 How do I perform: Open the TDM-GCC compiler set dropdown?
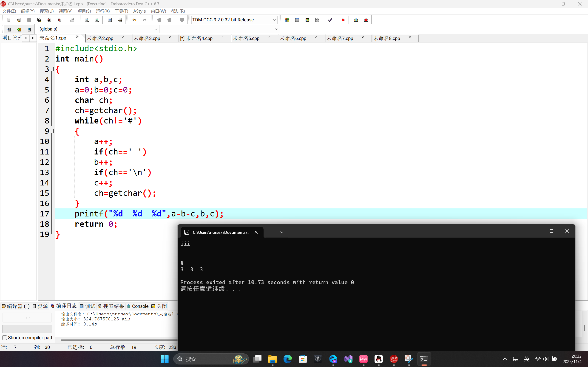click(274, 20)
